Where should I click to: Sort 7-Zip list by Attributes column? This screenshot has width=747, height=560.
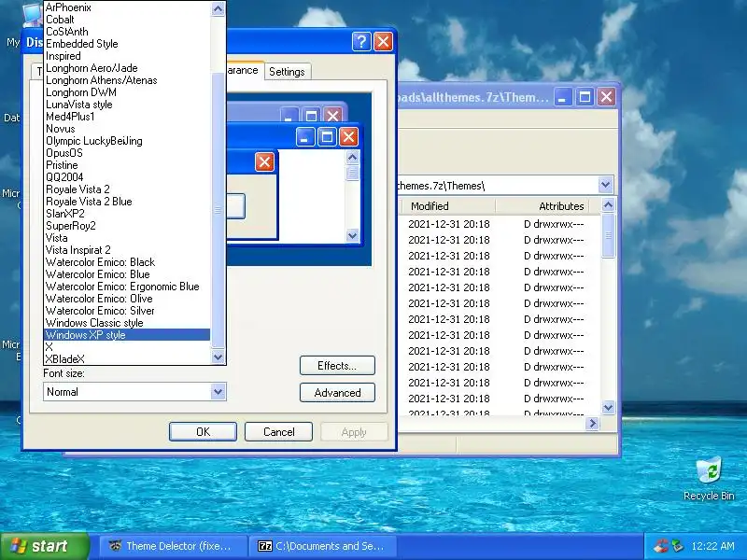click(543, 206)
